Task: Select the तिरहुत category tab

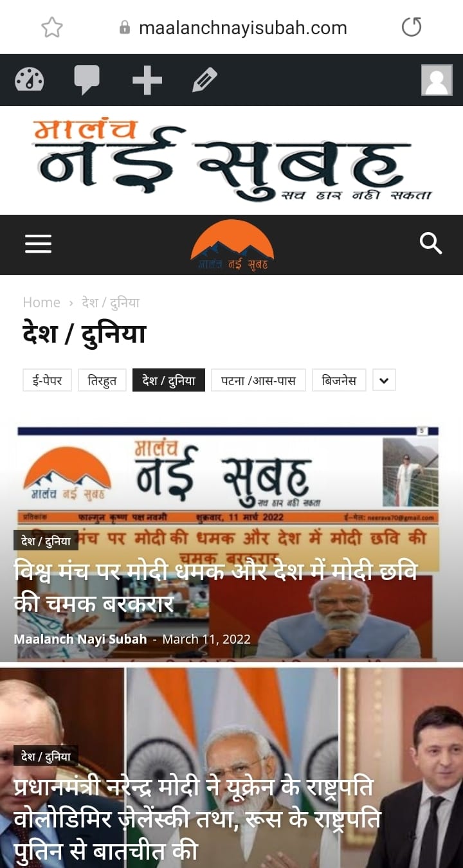Action: point(102,380)
